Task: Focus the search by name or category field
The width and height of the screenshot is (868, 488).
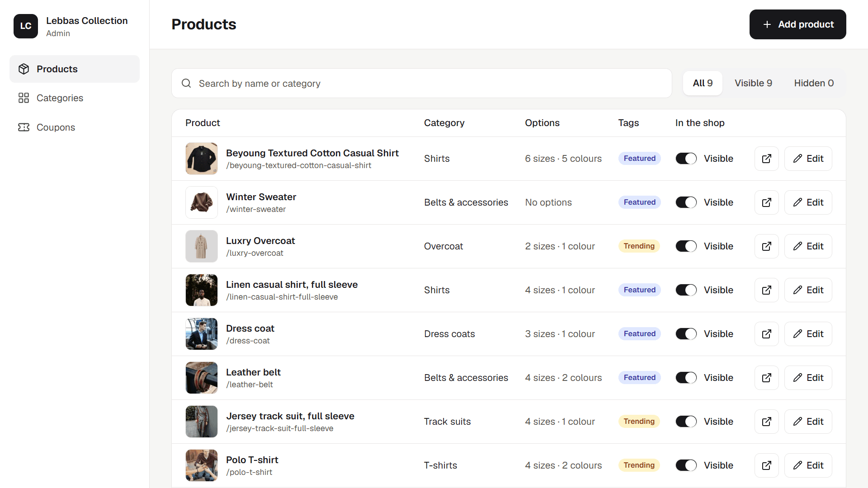Action: click(422, 83)
